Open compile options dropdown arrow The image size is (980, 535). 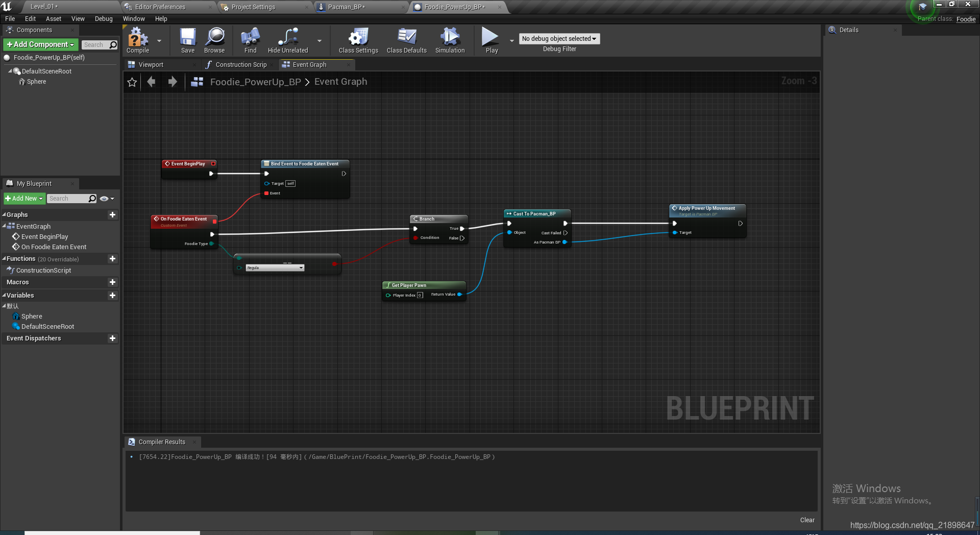(159, 41)
